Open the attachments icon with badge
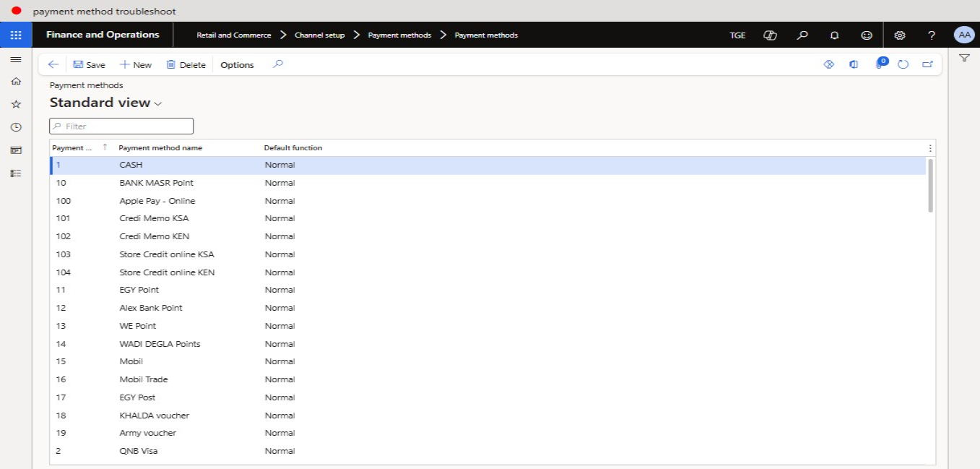 [x=880, y=64]
